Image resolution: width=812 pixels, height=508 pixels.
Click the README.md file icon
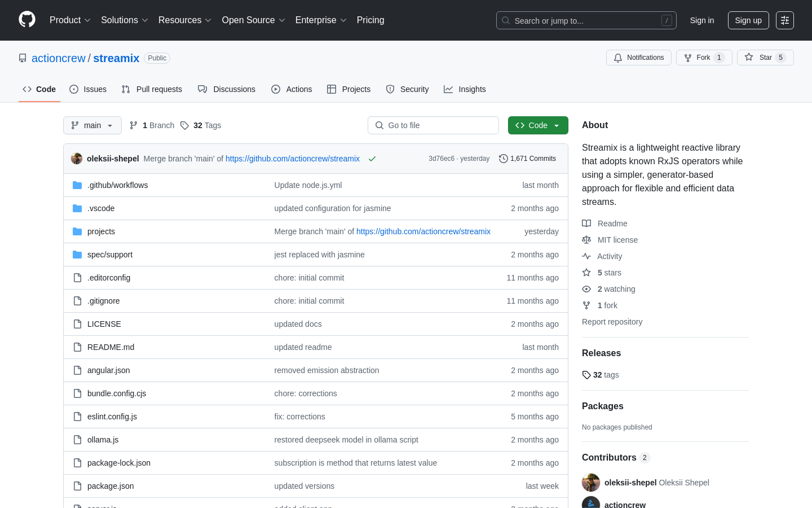tap(77, 347)
